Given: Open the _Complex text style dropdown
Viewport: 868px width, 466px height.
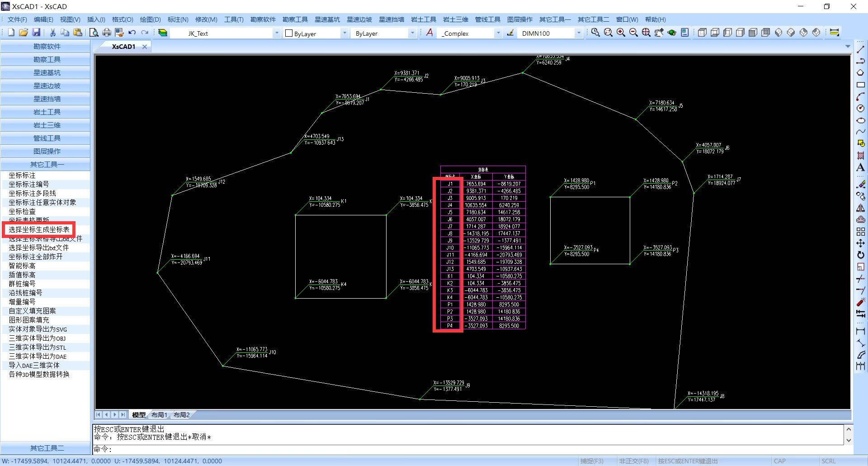Looking at the screenshot, I should pos(498,33).
